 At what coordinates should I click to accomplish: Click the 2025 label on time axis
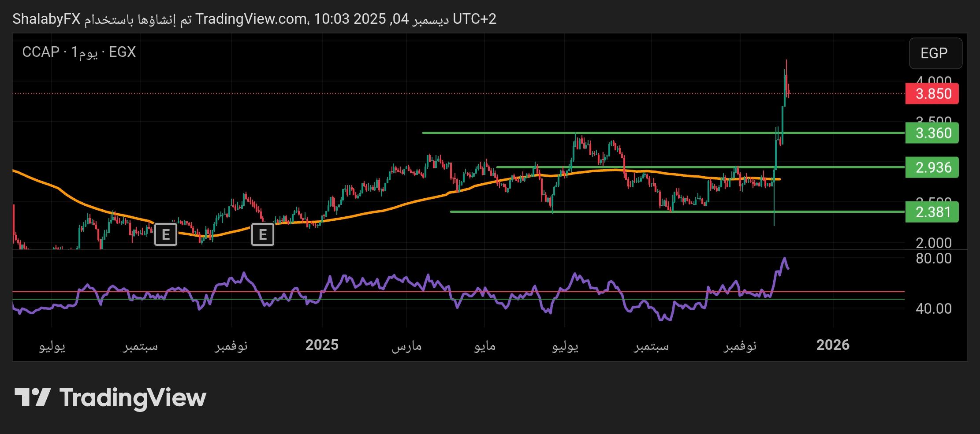click(x=322, y=345)
